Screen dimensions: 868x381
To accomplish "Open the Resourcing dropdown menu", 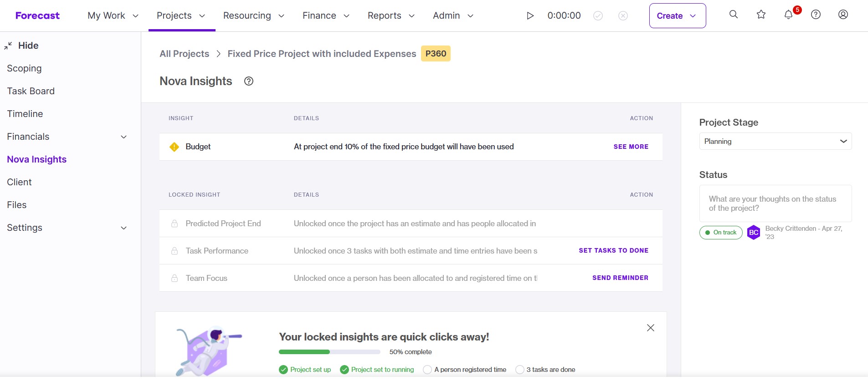I will pyautogui.click(x=254, y=15).
